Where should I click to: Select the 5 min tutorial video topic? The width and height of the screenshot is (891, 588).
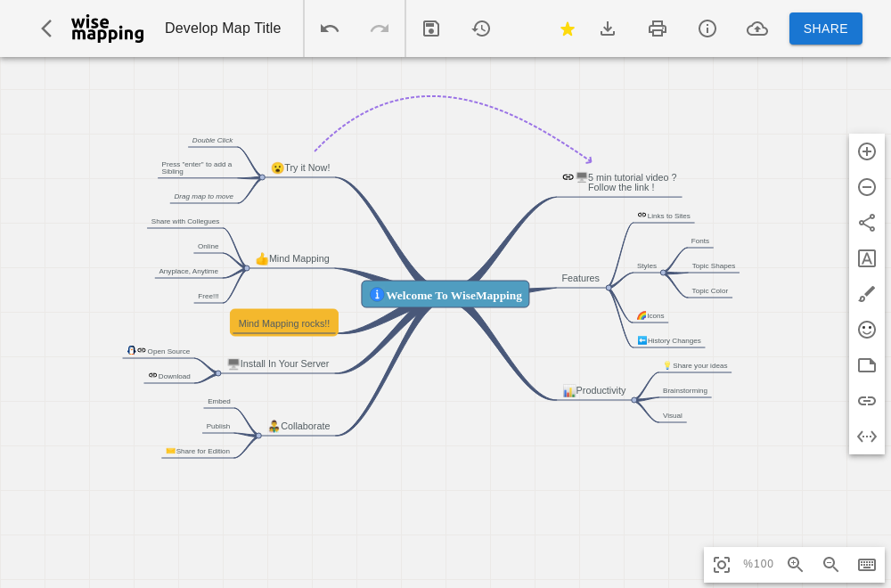tap(632, 183)
